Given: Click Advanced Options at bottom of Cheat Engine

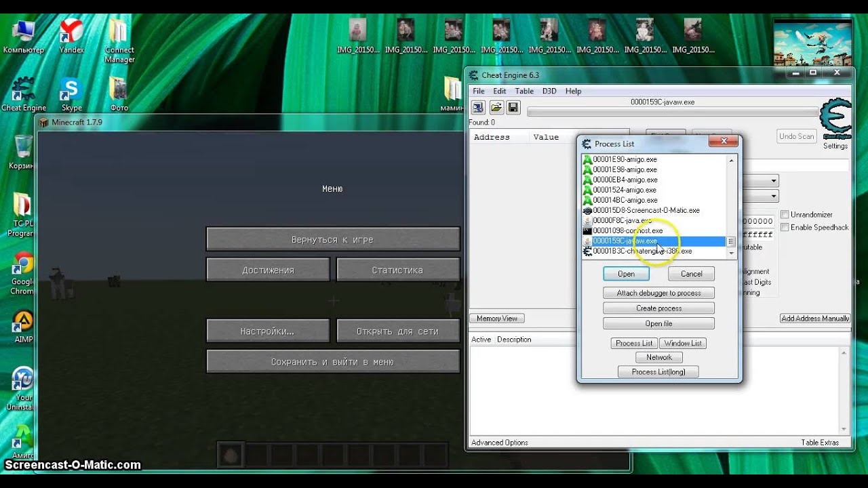Looking at the screenshot, I should coord(500,443).
